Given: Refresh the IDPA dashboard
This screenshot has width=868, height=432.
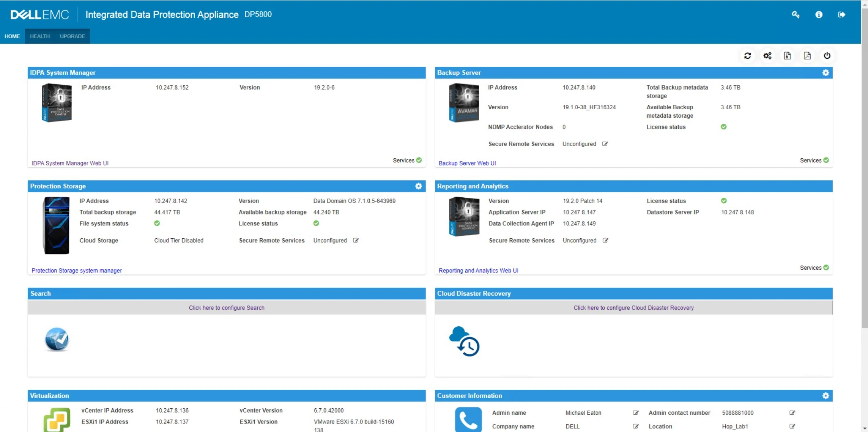Looking at the screenshot, I should point(748,56).
